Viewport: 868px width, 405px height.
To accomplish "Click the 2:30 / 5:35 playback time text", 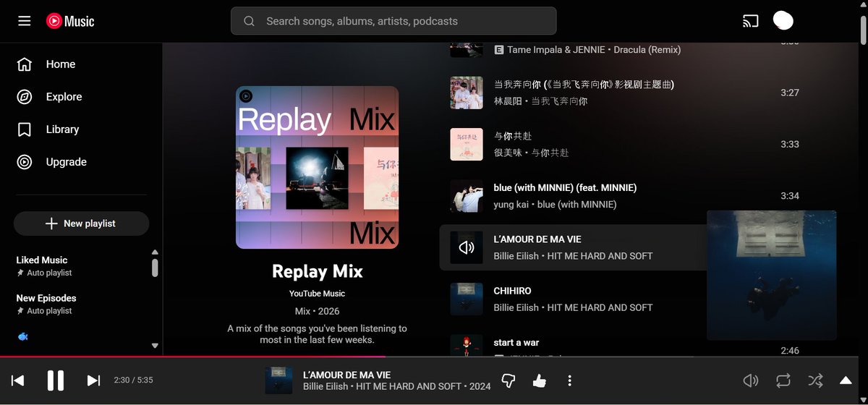I will click(133, 380).
